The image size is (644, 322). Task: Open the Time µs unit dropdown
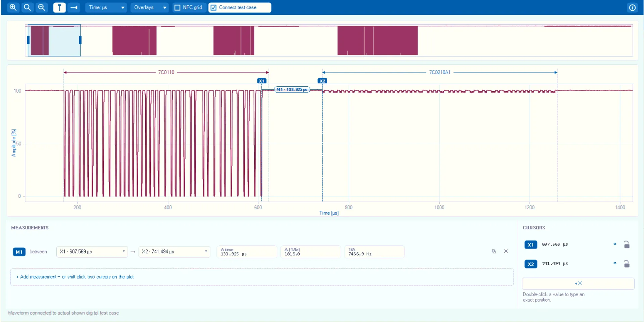pos(106,7)
